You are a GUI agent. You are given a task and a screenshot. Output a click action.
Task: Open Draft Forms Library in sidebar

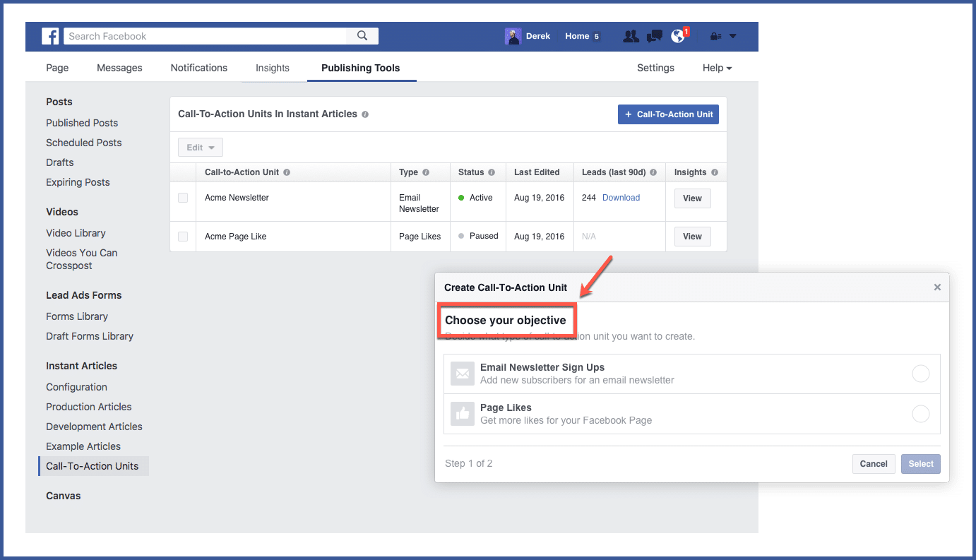tap(90, 336)
